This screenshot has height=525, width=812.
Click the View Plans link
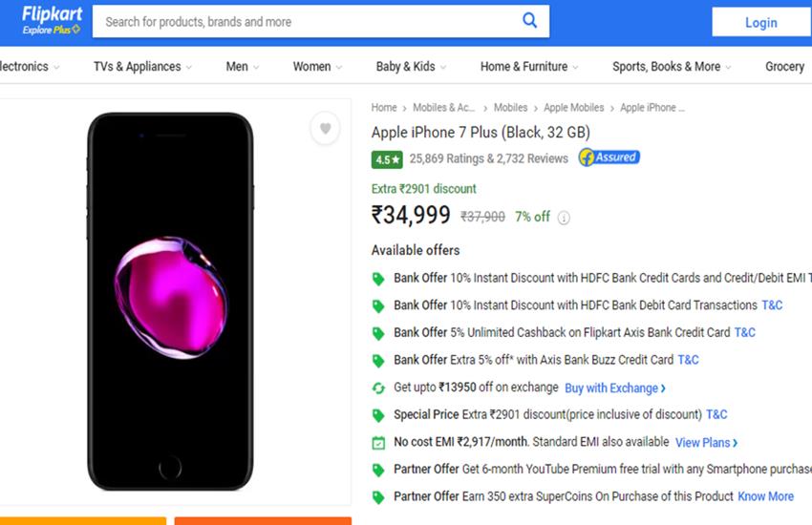pyautogui.click(x=706, y=443)
